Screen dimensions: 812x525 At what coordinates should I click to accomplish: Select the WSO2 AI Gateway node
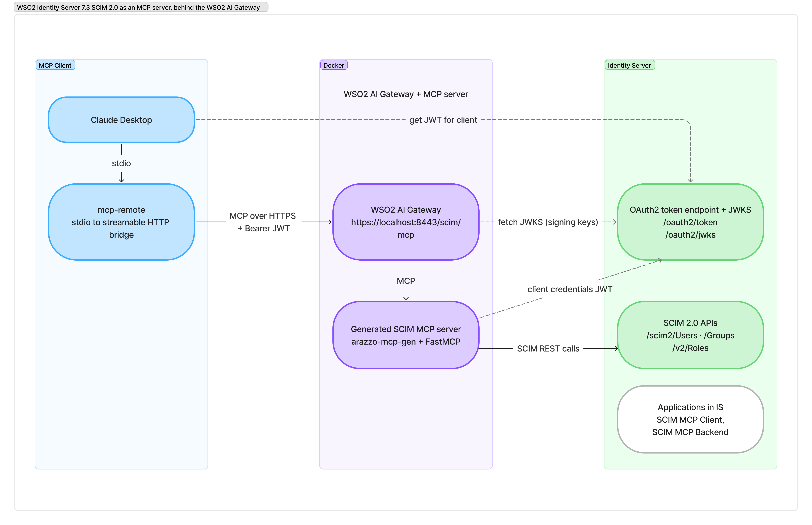406,222
